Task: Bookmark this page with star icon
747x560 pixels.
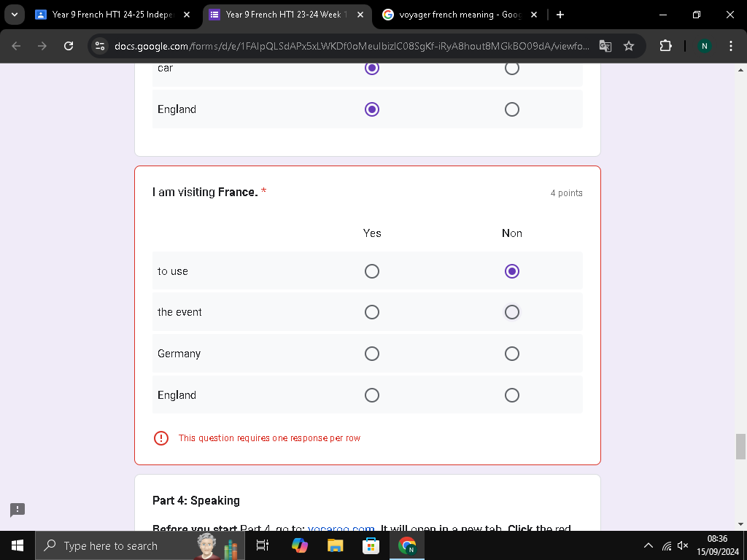Action: coord(629,46)
